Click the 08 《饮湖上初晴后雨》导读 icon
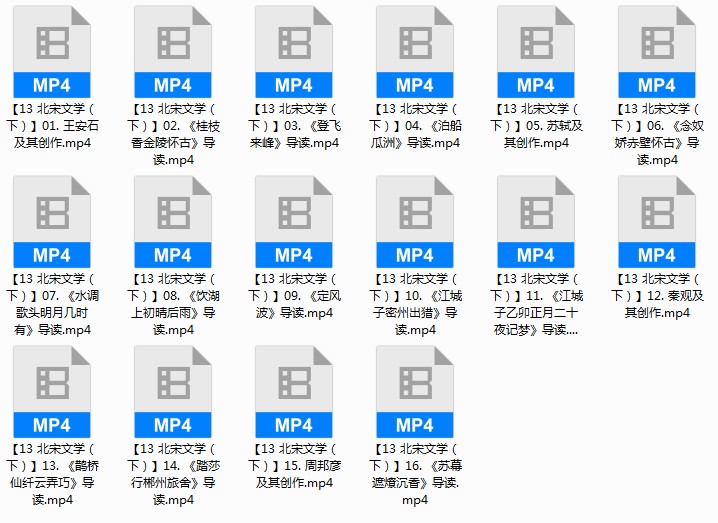The image size is (718, 523). pos(173,222)
